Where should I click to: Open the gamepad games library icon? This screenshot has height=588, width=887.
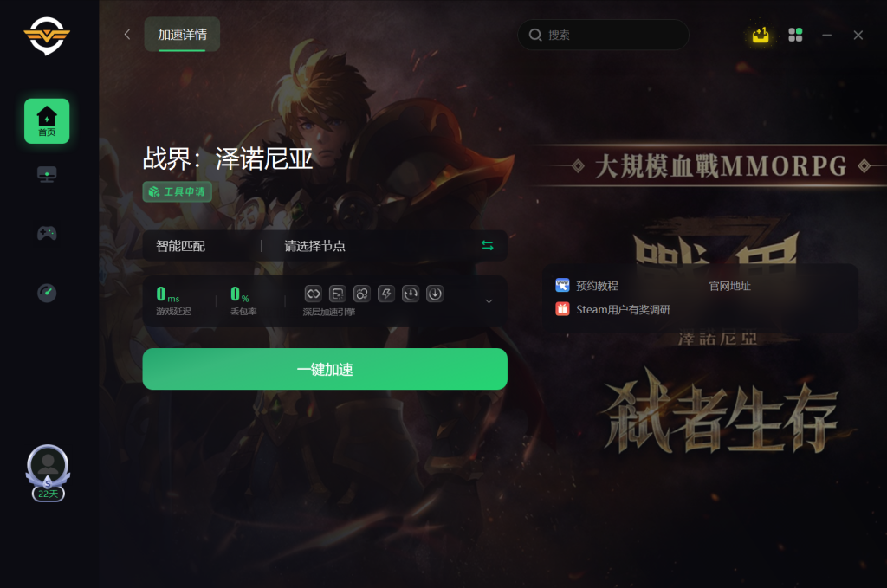point(47,233)
